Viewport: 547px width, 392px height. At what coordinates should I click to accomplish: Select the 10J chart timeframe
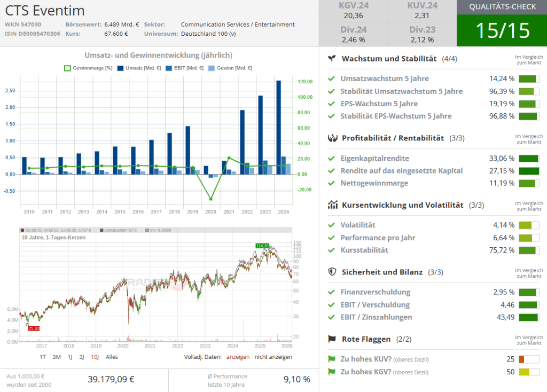(x=95, y=356)
